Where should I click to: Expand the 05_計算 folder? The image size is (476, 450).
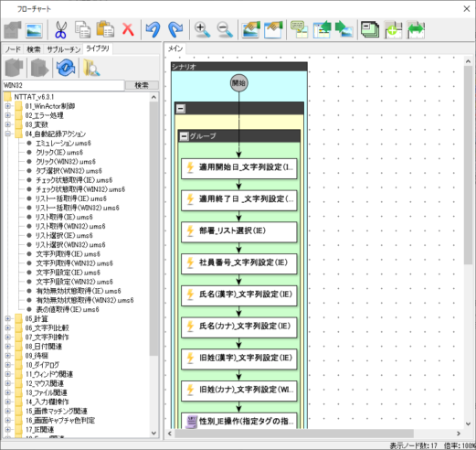tap(8, 318)
